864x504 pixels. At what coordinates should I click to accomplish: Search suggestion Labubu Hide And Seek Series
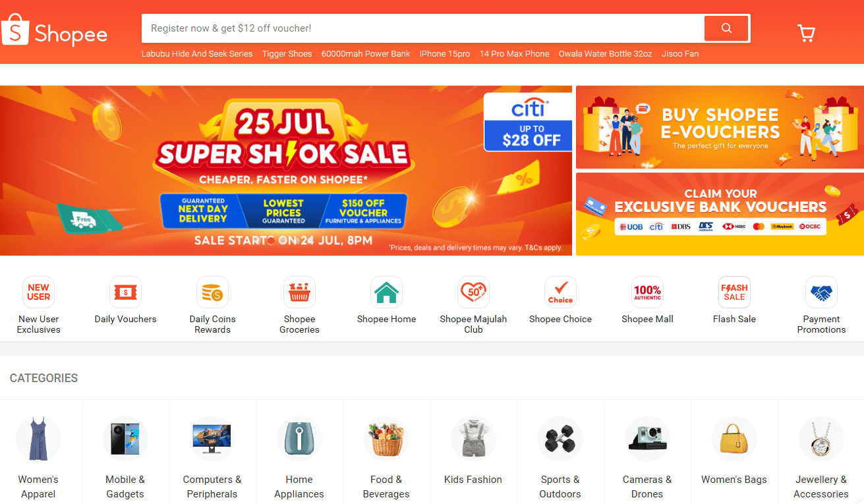pos(197,54)
